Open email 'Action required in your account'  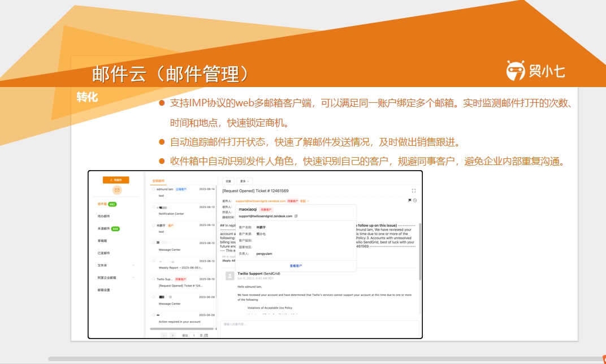179,322
